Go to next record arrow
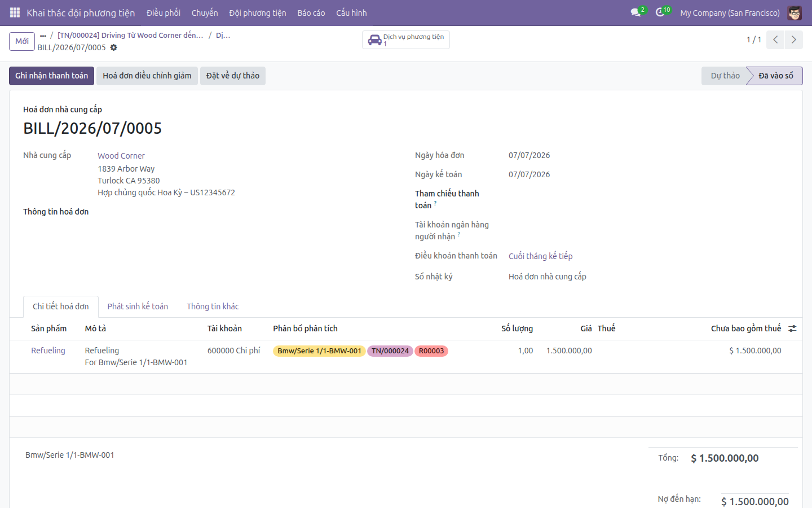The width and height of the screenshot is (812, 508). tap(793, 40)
